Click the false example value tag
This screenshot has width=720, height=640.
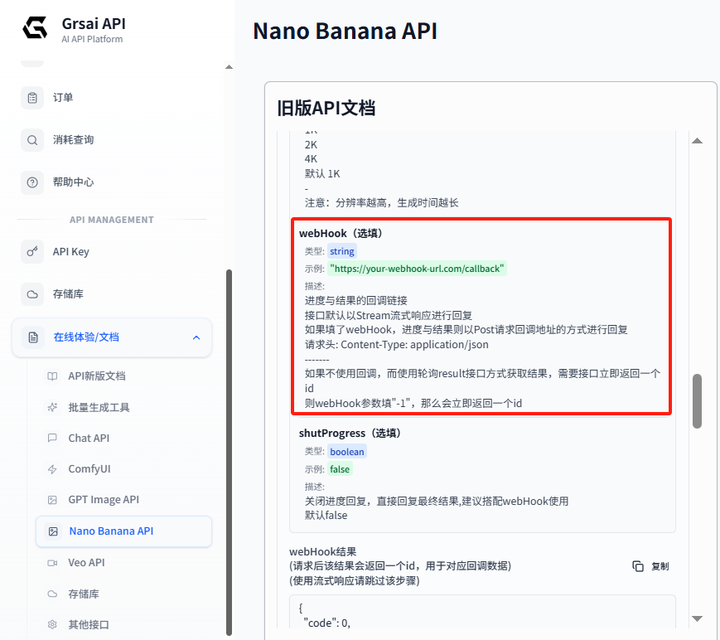pyautogui.click(x=340, y=469)
